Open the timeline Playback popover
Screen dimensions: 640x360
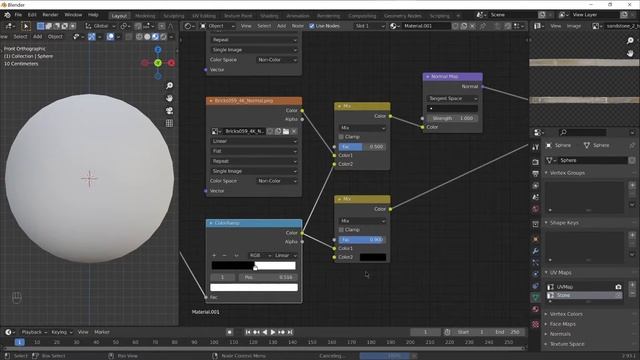[x=34, y=332]
